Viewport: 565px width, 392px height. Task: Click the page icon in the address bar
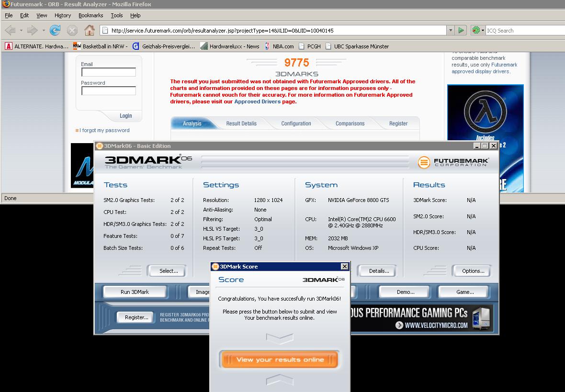pos(105,30)
